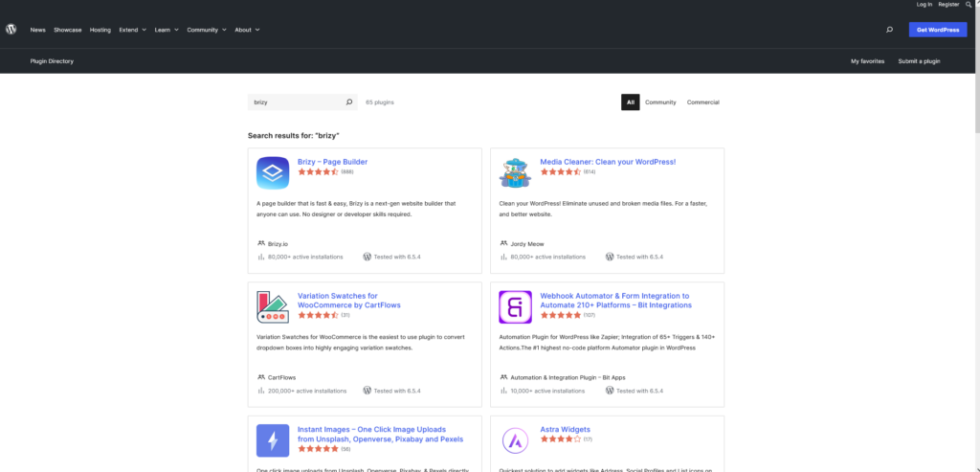Open Webhook Automator & Form Integration title link

click(615, 301)
